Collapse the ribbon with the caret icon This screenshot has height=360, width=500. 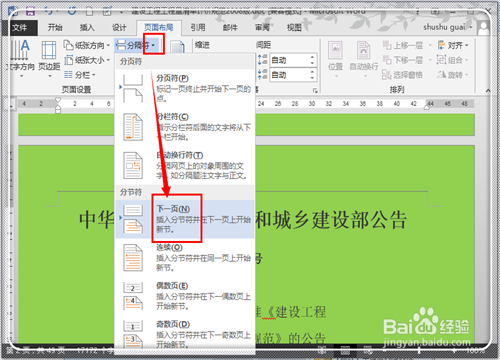[x=488, y=90]
